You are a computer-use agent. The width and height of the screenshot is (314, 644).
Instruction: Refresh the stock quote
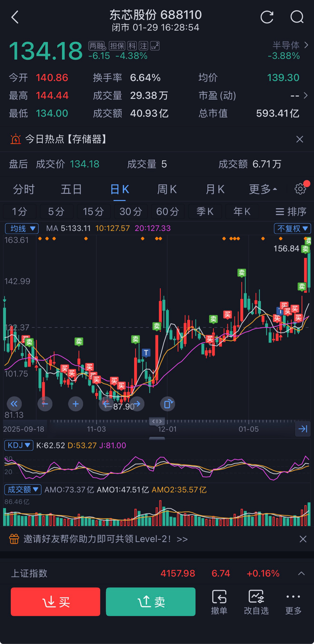[267, 17]
